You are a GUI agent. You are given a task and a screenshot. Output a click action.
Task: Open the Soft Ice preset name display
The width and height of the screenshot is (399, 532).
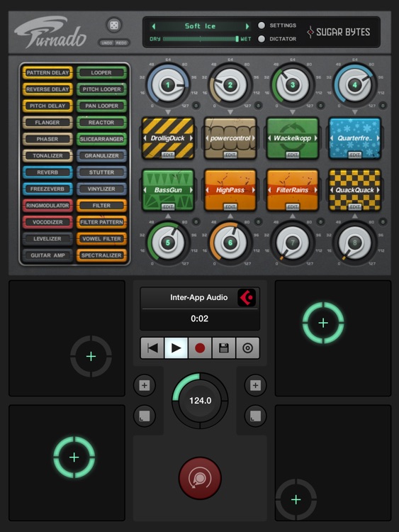200,26
